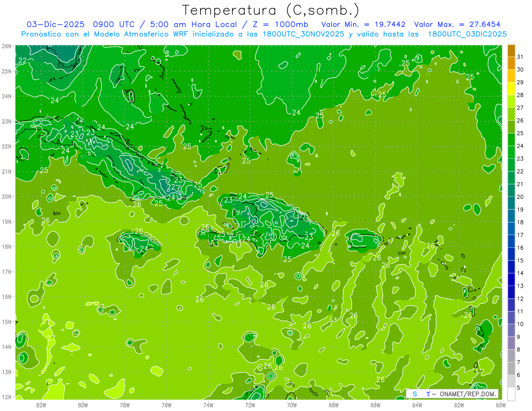Click the yellow swatch between legend values 28 and 29
The height and width of the screenshot is (411, 532).
[512, 89]
